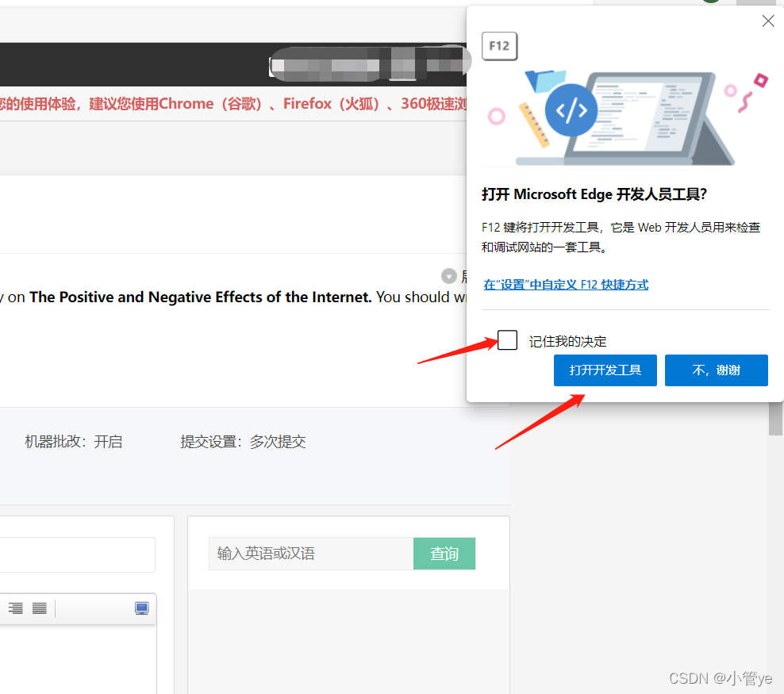The width and height of the screenshot is (784, 694).
Task: Click the empty title input box above editor
Action: (x=78, y=554)
